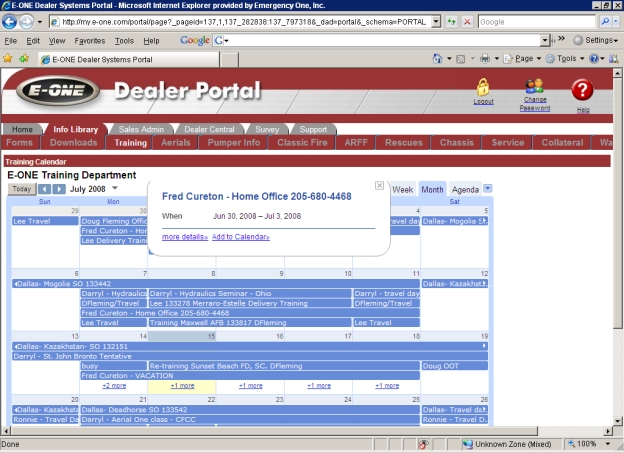Screen dimensions: 624x453
Task: Click the browser Back arrow button
Action: (x=9, y=21)
